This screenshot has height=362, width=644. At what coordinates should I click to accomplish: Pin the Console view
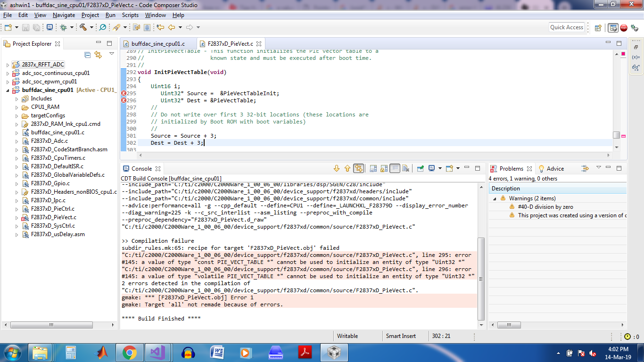pos(421,168)
